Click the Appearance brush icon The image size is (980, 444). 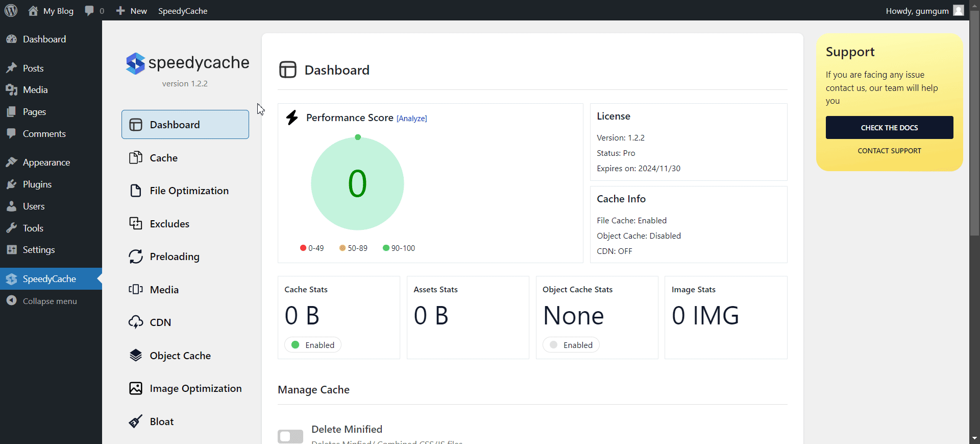tap(11, 162)
